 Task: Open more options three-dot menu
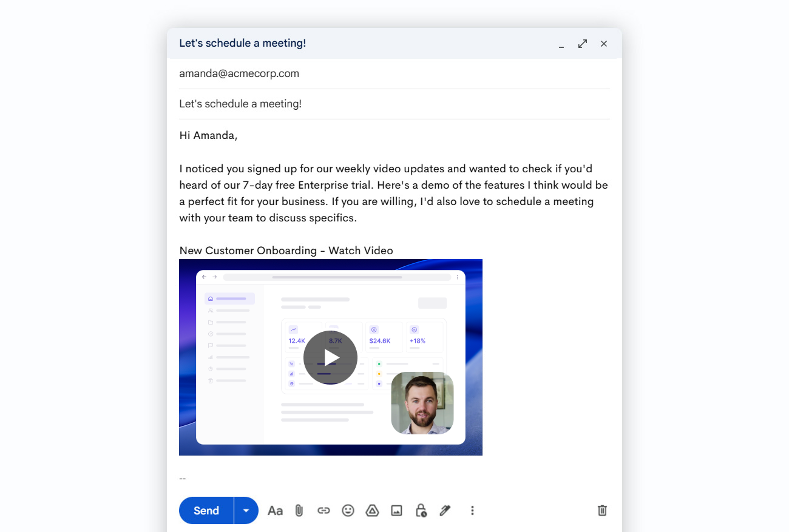point(472,511)
